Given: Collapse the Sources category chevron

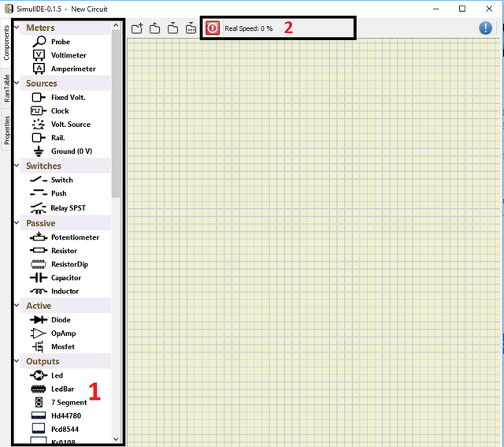Looking at the screenshot, I should point(17,83).
